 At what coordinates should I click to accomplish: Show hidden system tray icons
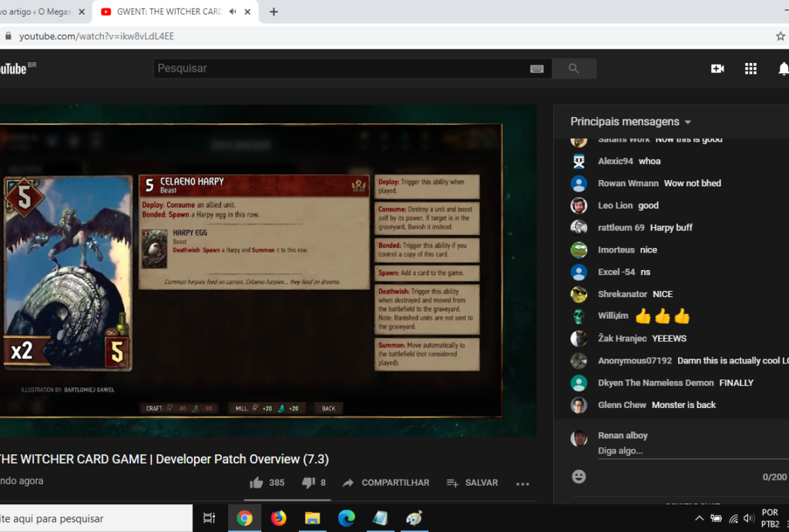(x=700, y=518)
